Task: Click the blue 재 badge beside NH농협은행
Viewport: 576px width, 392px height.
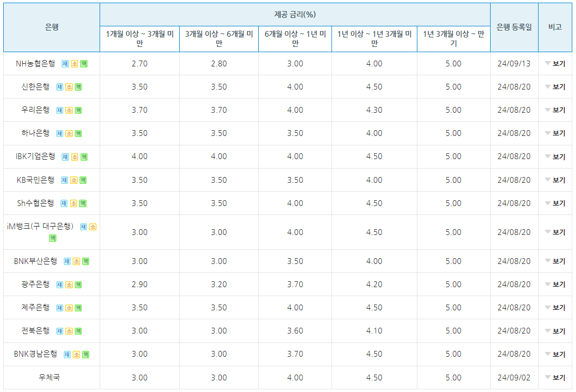Action: (65, 64)
